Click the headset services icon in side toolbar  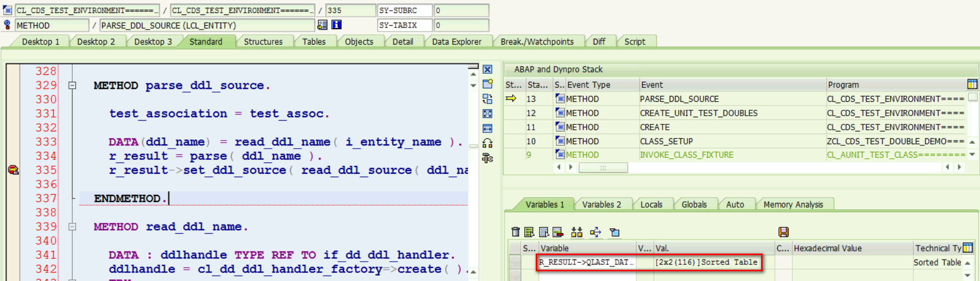[x=487, y=143]
